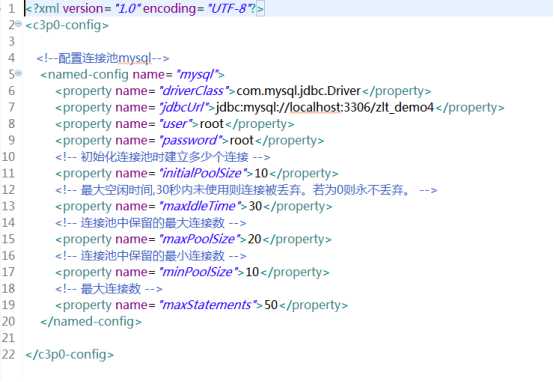Viewport: 554px width, 382px height.
Task: Click the "password" attribute value
Action: click(190, 140)
